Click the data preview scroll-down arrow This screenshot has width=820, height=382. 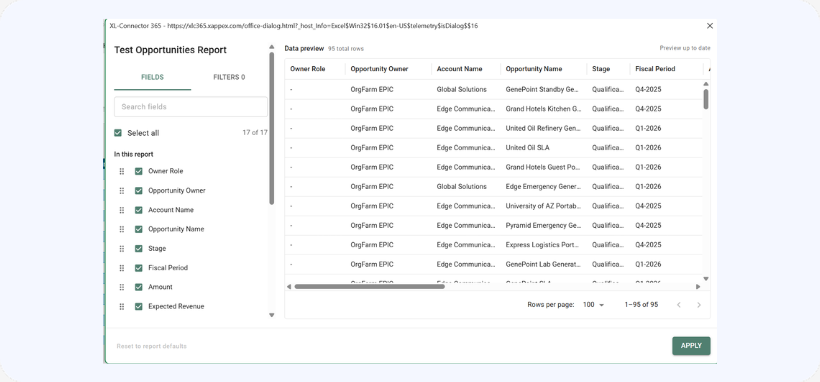[705, 279]
